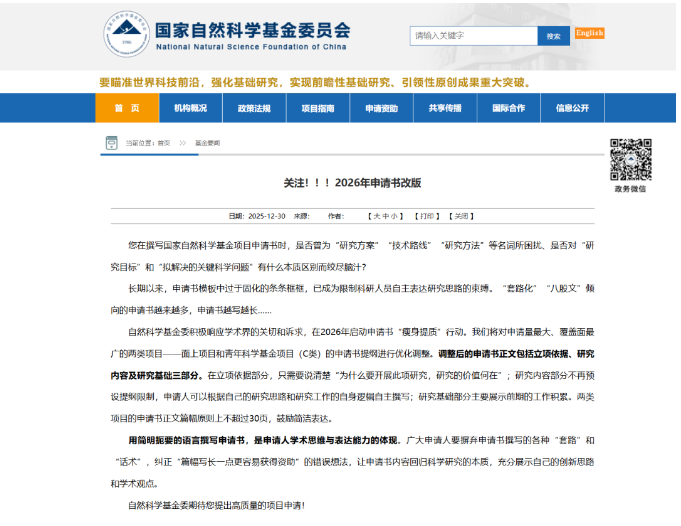Open the 首页 navigation tab
This screenshot has width=681, height=526.
tap(127, 108)
